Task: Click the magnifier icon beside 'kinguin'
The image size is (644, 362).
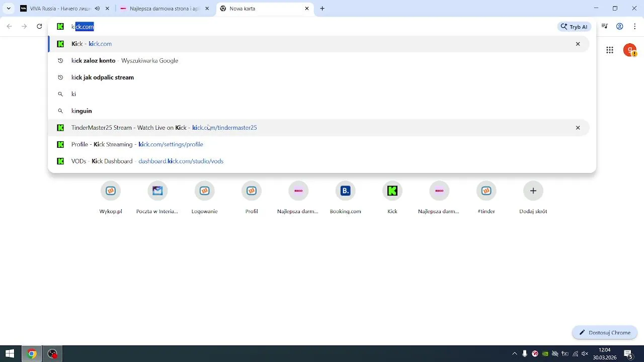Action: [x=60, y=111]
